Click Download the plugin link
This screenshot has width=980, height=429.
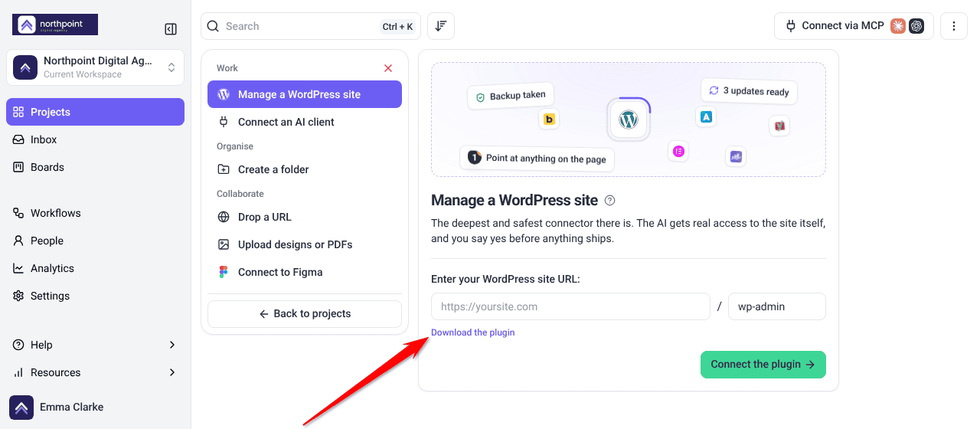coord(473,332)
